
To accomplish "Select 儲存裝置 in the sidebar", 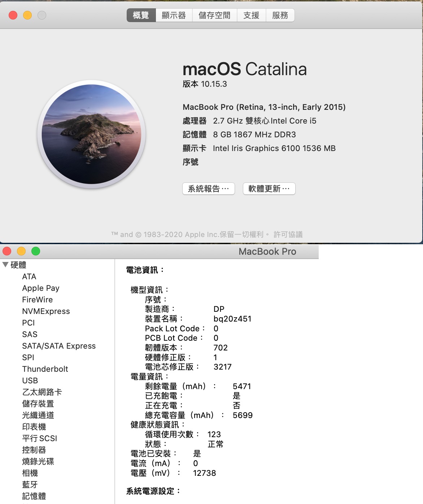I will (x=38, y=404).
